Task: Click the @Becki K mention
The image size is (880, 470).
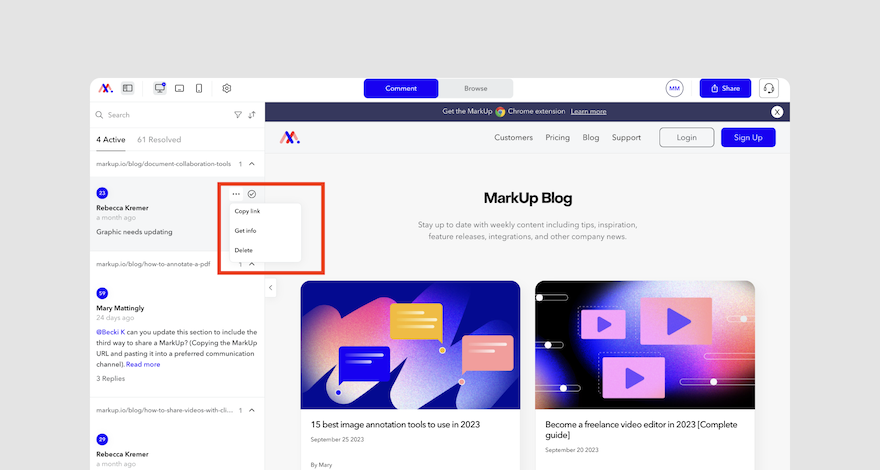Action: pyautogui.click(x=111, y=332)
